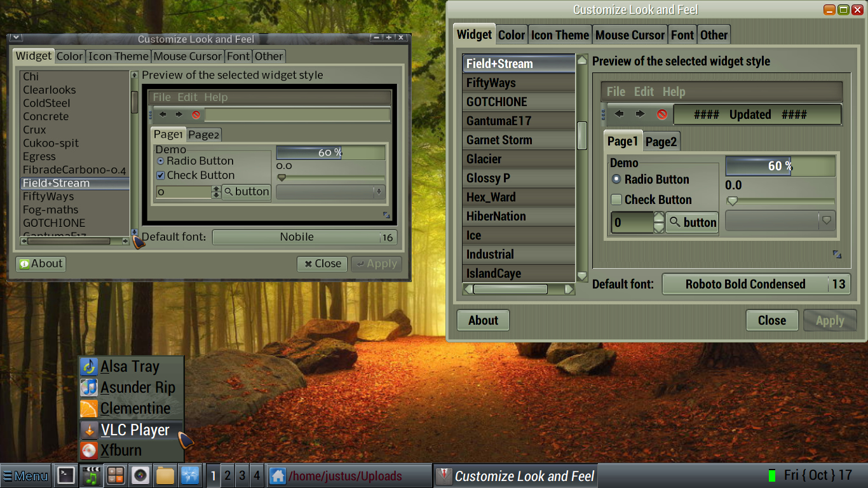Click red stop icon in right preview
Screen dimensions: 868x488
pos(662,114)
